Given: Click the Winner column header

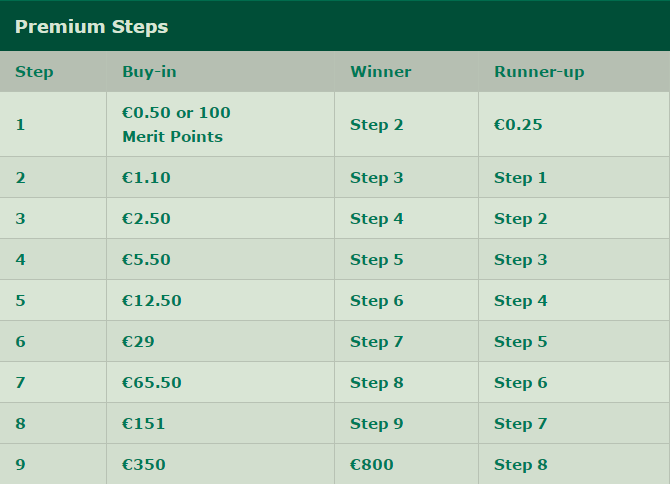Looking at the screenshot, I should click(380, 72).
